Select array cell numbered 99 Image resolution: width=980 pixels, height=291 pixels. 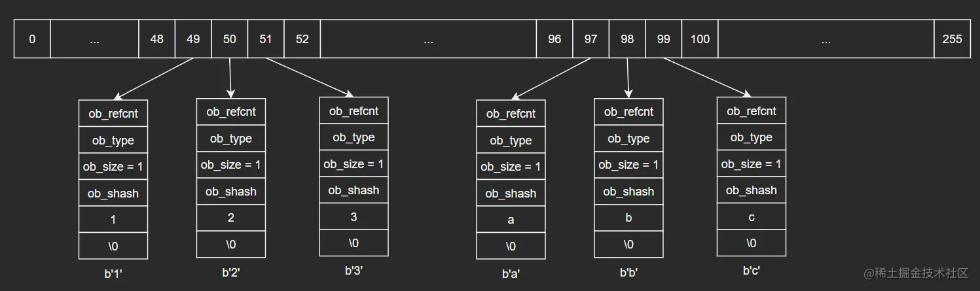tap(664, 39)
